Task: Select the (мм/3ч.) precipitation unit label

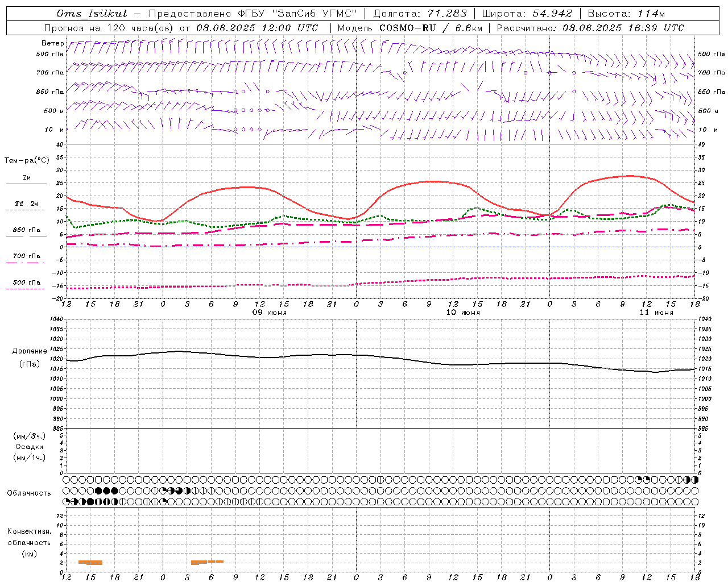Action: coord(30,436)
